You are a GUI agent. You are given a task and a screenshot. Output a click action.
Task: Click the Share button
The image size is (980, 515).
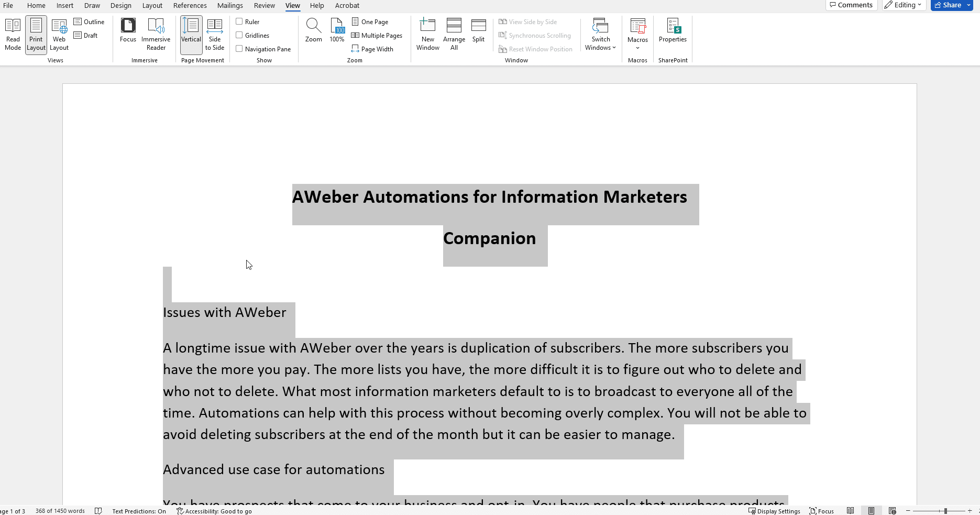click(x=948, y=5)
